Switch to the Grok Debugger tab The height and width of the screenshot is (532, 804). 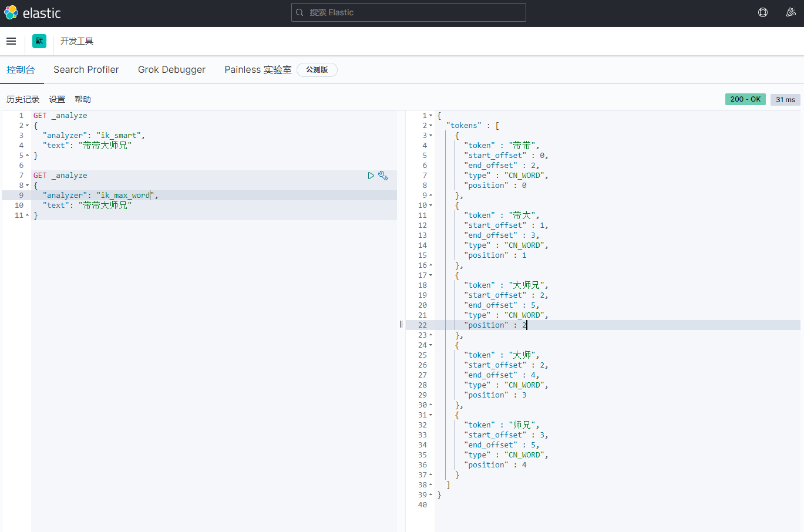click(171, 69)
